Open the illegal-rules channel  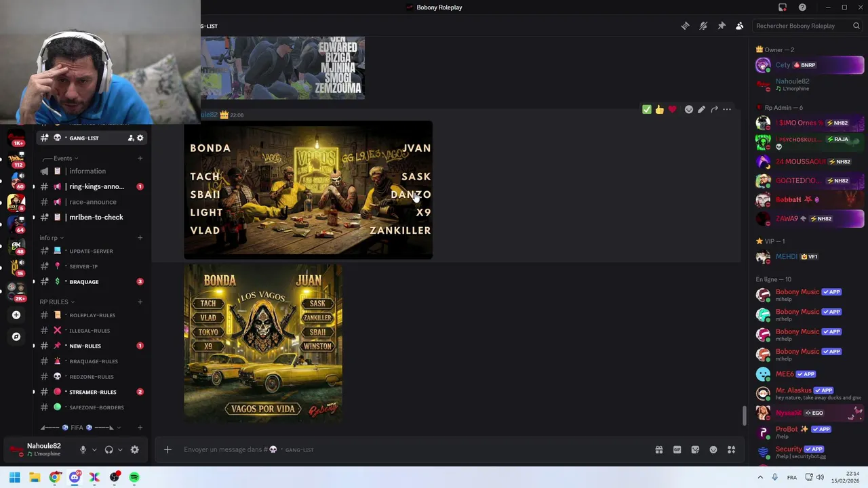(91, 331)
